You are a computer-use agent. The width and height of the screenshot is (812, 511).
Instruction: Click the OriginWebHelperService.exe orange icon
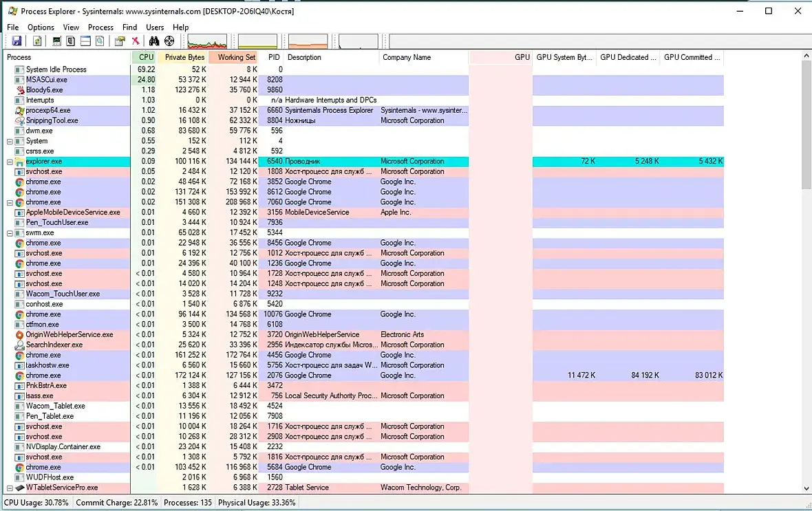20,334
